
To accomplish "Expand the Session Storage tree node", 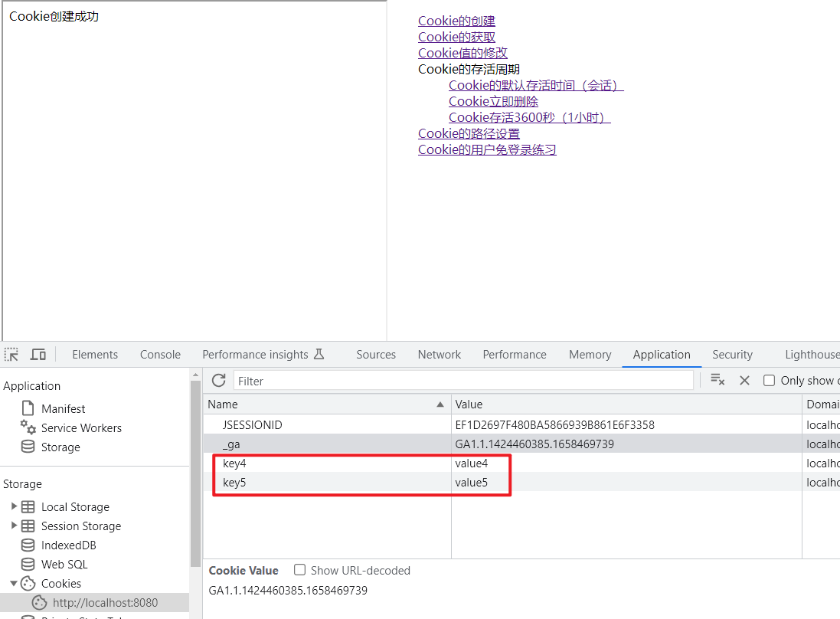I will coord(14,526).
